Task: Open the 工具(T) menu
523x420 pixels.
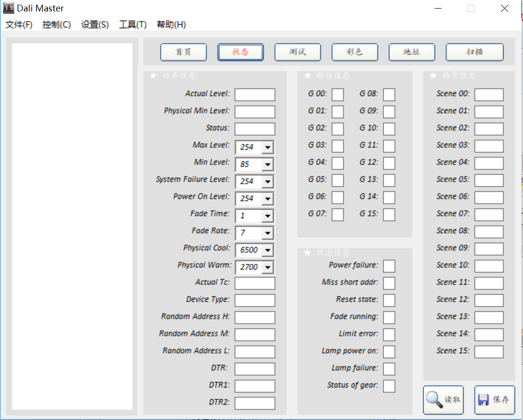Action: pyautogui.click(x=132, y=25)
